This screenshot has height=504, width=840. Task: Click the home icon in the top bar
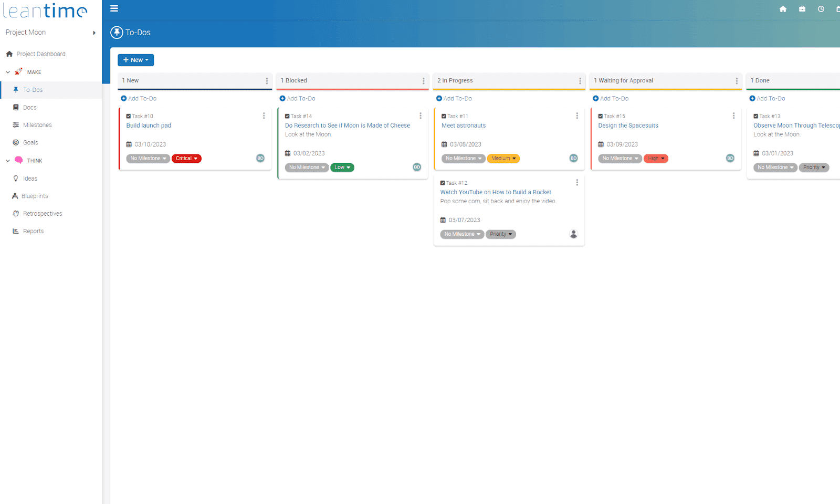tap(783, 9)
